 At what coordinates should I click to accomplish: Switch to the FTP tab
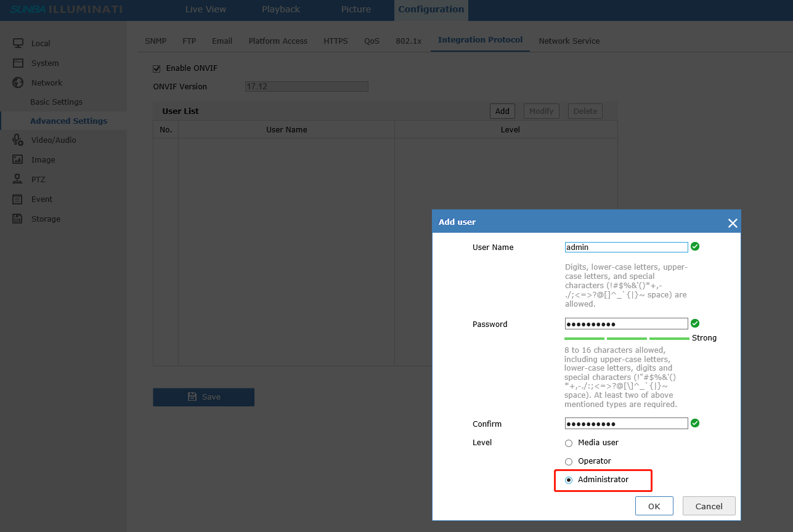click(x=189, y=41)
